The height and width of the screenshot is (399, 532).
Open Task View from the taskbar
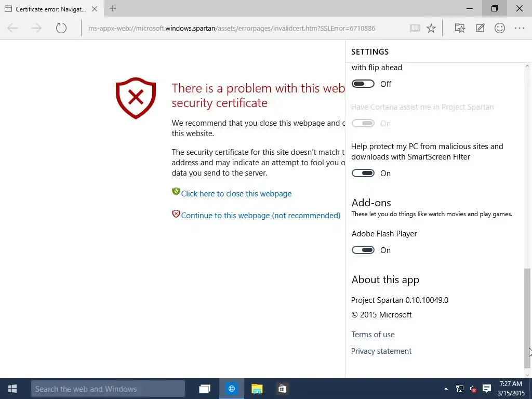205,389
